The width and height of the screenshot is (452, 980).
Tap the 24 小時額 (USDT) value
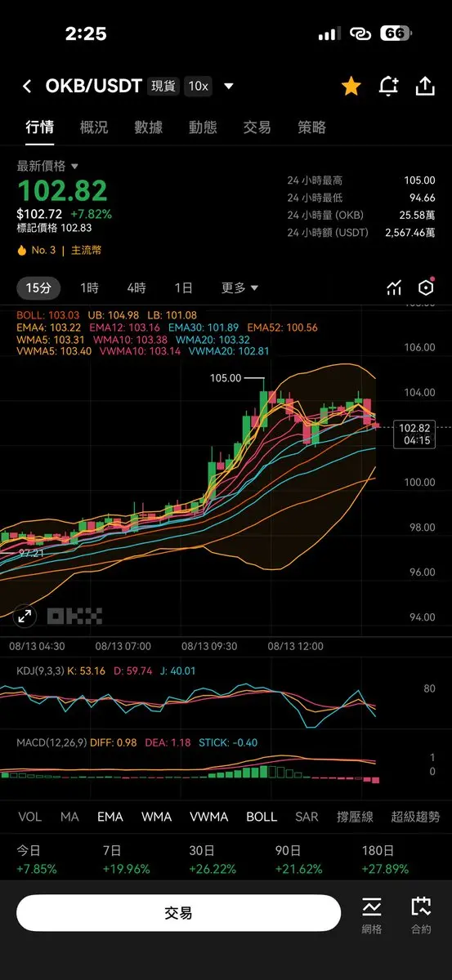point(410,232)
